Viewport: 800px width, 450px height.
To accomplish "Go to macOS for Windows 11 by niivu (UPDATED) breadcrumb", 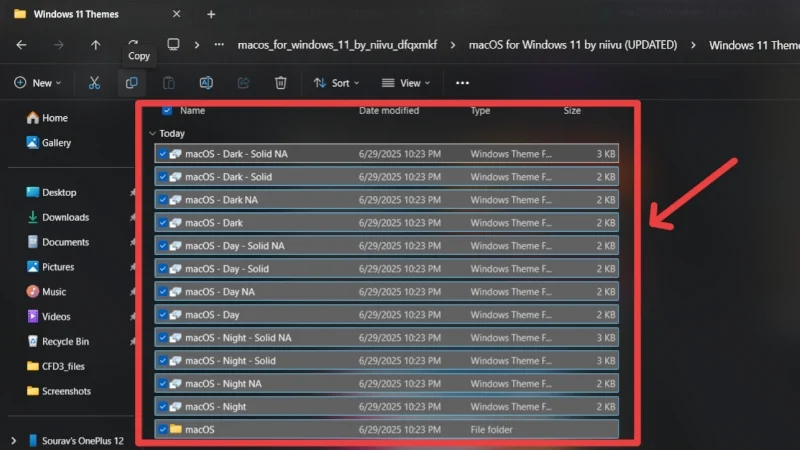I will (x=573, y=45).
